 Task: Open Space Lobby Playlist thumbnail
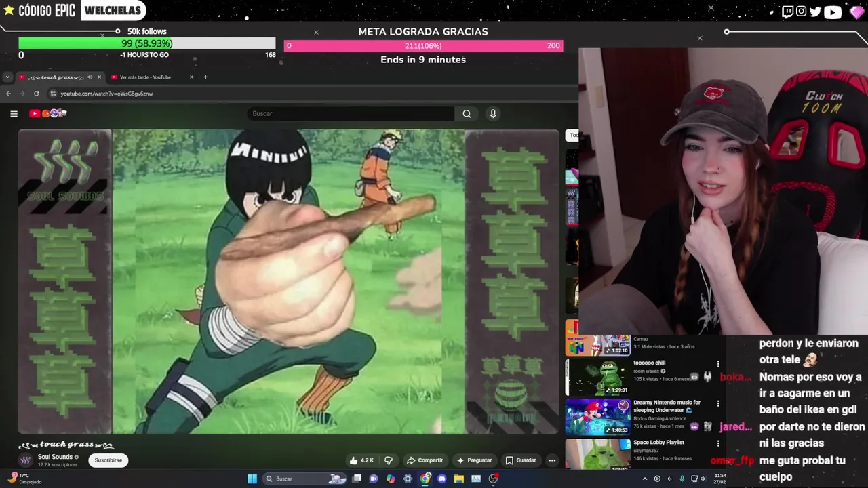[598, 454]
